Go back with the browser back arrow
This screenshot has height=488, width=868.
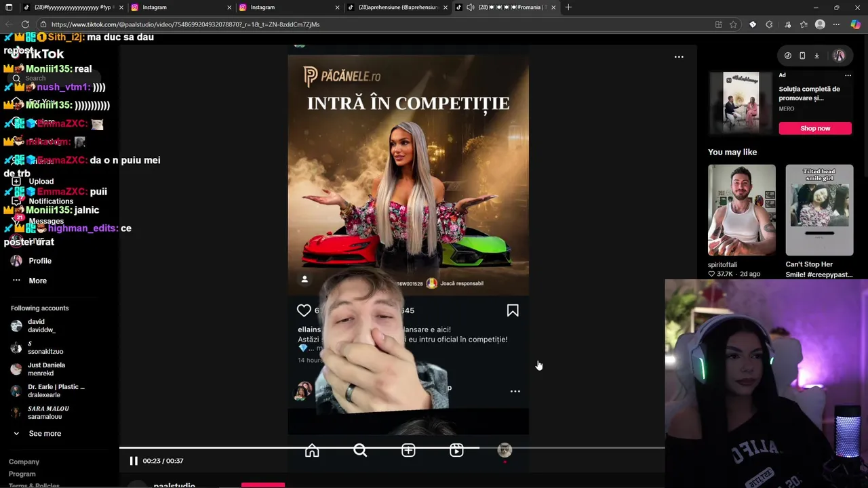pyautogui.click(x=8, y=24)
